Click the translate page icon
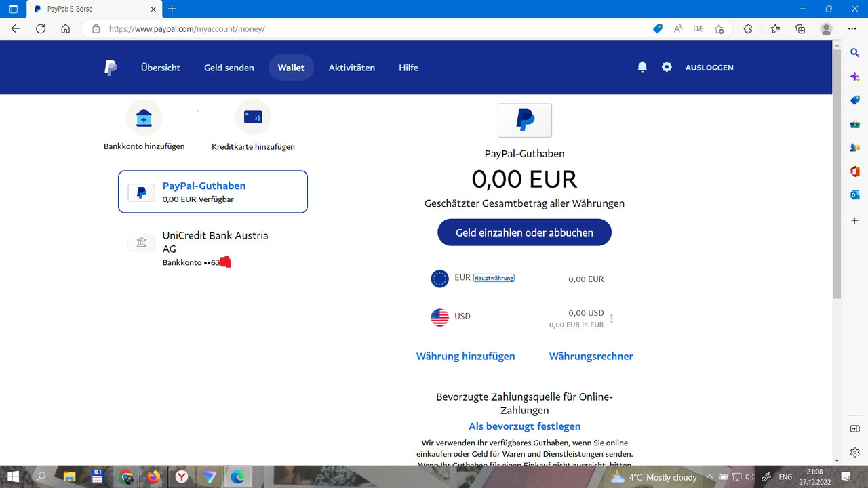 tap(698, 28)
